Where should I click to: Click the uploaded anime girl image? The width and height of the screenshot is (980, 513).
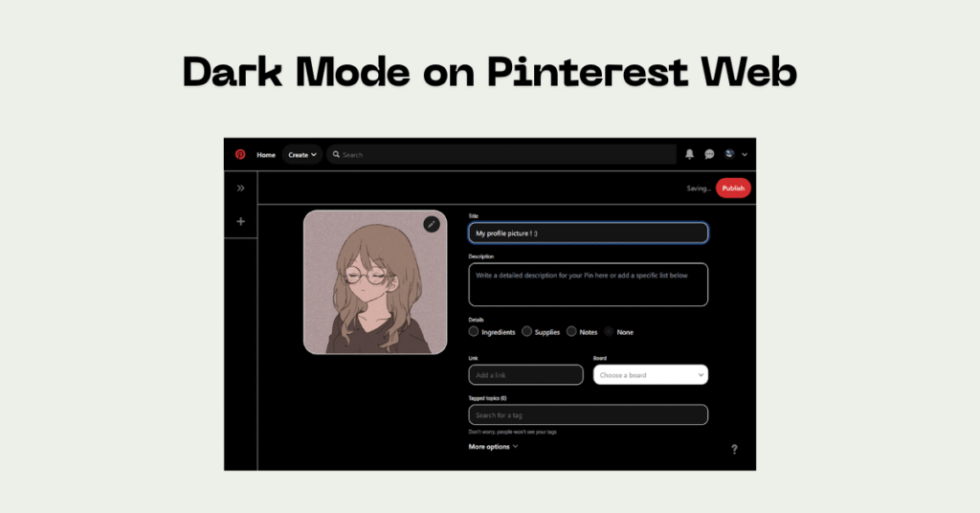coord(375,282)
